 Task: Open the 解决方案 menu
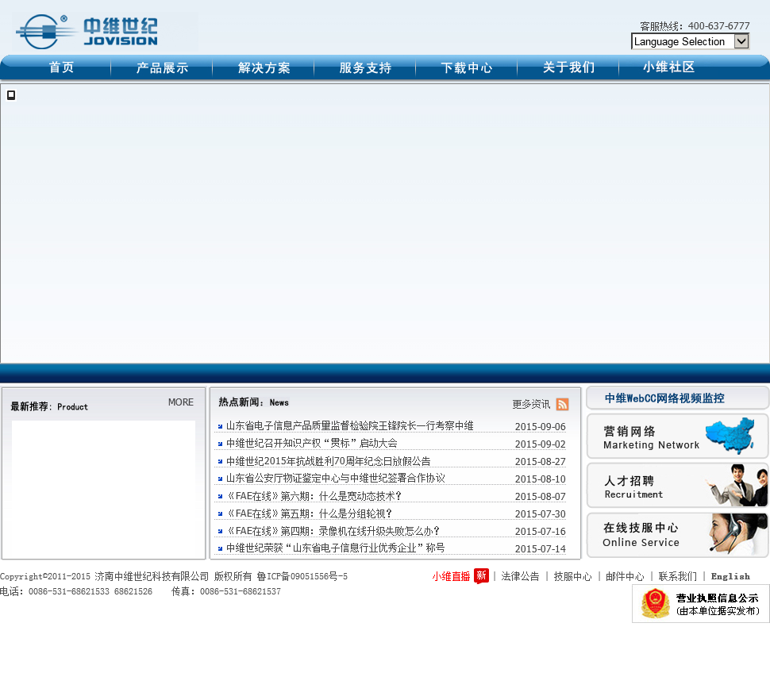pyautogui.click(x=264, y=67)
